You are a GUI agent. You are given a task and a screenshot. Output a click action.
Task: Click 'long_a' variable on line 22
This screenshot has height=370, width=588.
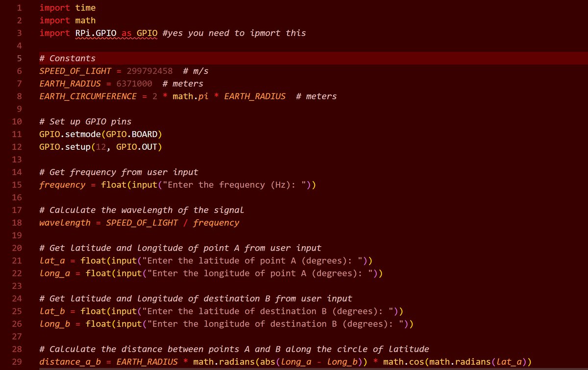click(x=55, y=274)
